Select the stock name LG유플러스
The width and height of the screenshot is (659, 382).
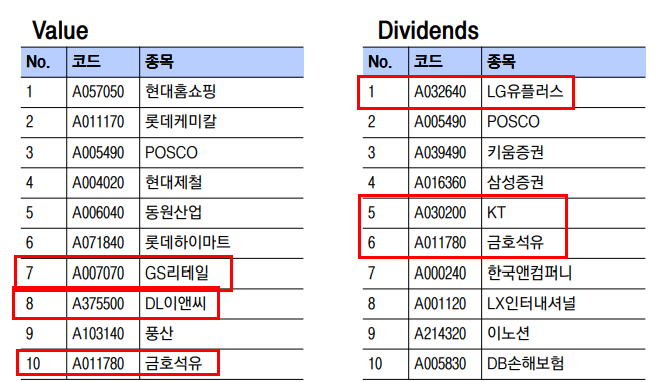pyautogui.click(x=525, y=92)
